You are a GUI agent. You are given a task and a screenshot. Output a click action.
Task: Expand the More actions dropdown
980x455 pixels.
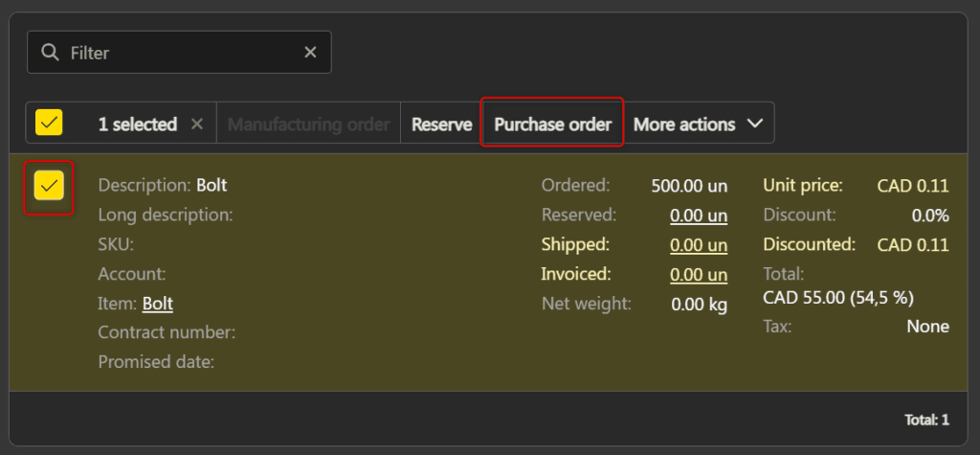(699, 125)
